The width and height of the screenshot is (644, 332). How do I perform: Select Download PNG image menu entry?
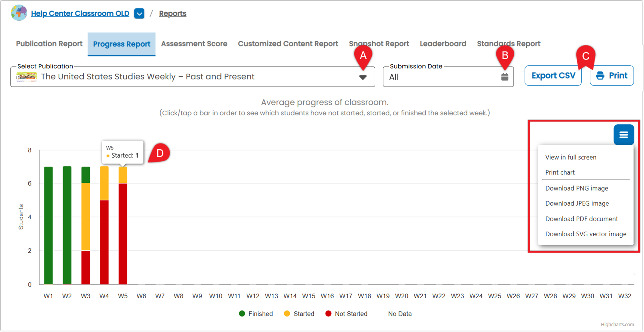point(576,188)
